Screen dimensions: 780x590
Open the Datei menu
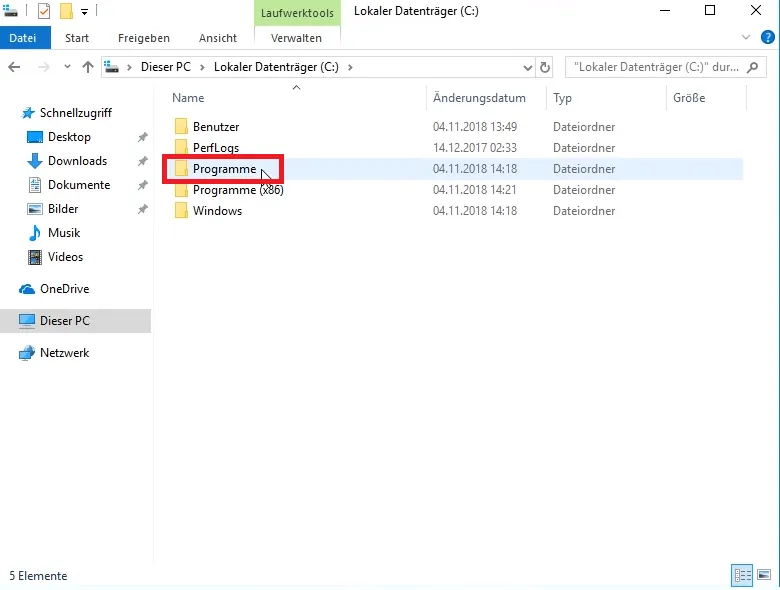[x=23, y=38]
